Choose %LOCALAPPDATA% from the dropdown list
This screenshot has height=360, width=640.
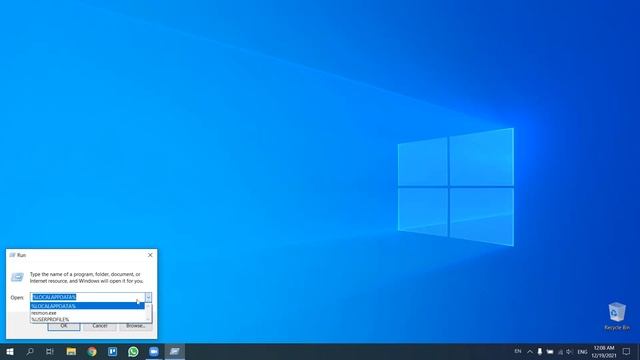[x=87, y=306]
